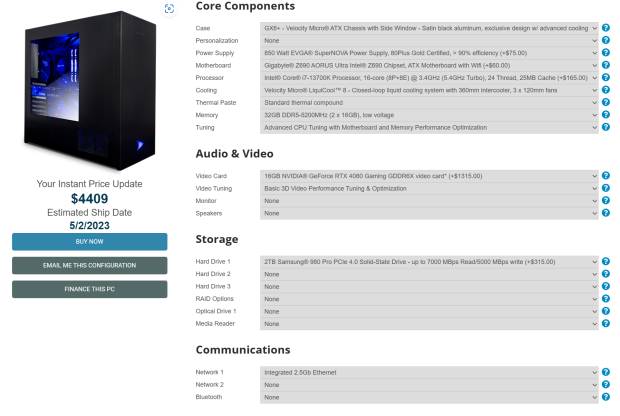Open the Hard Drive 3 dropdown
Image resolution: width=620 pixels, height=416 pixels.
tap(429, 286)
